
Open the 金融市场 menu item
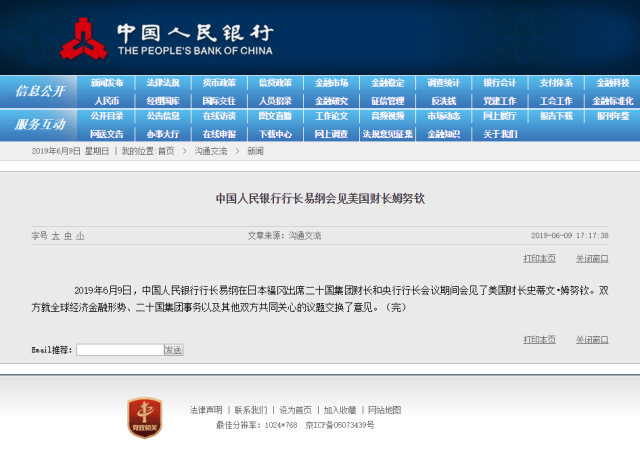331,83
